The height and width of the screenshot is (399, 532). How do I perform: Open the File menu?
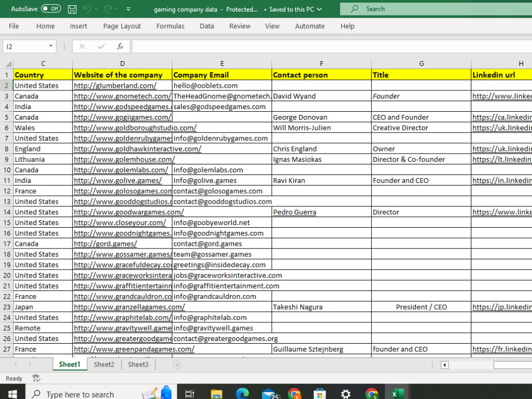tap(14, 26)
